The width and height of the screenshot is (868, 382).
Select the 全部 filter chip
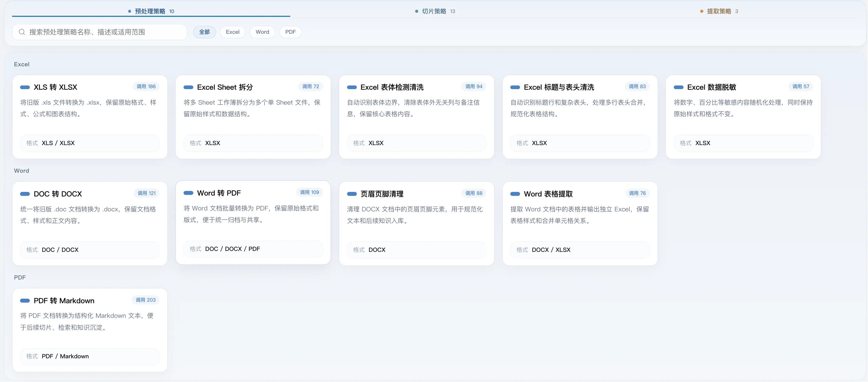tap(205, 32)
